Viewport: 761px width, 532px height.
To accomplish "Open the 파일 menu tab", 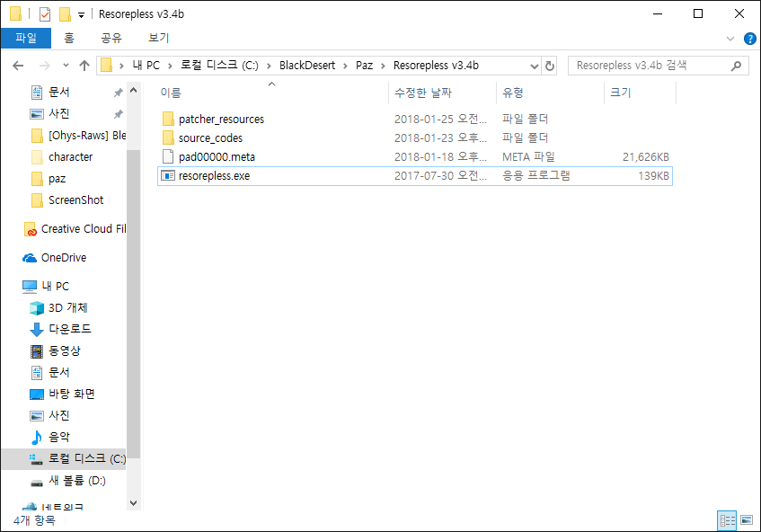I will [x=26, y=38].
